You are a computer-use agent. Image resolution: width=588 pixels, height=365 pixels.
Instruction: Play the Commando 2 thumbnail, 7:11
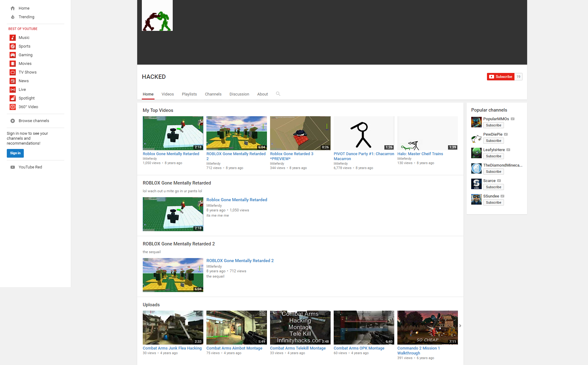[x=428, y=328]
